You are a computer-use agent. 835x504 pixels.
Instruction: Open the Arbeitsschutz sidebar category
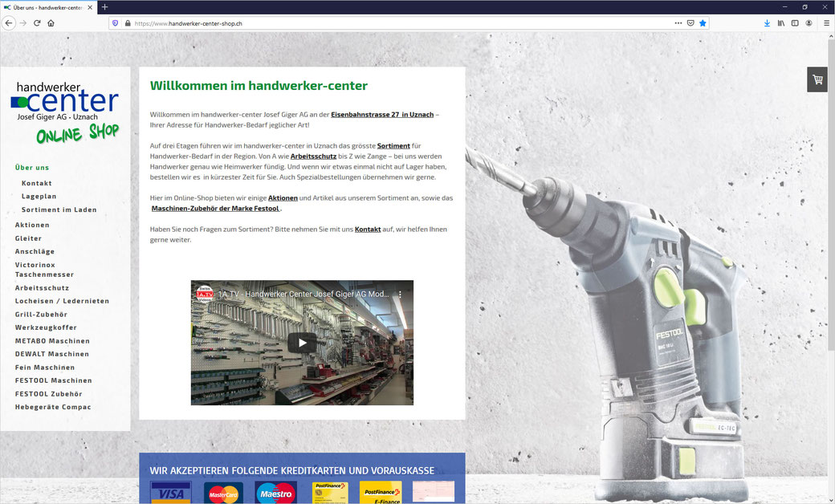[42, 288]
